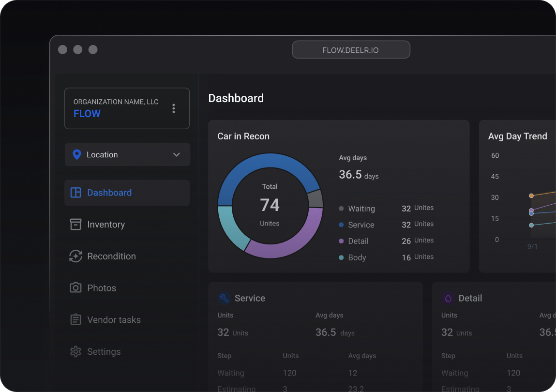Click the Settings gear icon
Screen dimensions: 556x392
(x=75, y=351)
